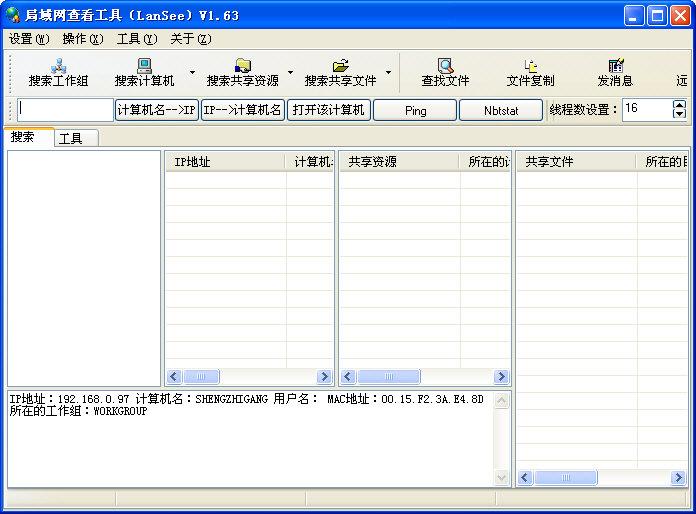Click the 打开该计算机 button
The image size is (696, 514).
click(x=328, y=110)
